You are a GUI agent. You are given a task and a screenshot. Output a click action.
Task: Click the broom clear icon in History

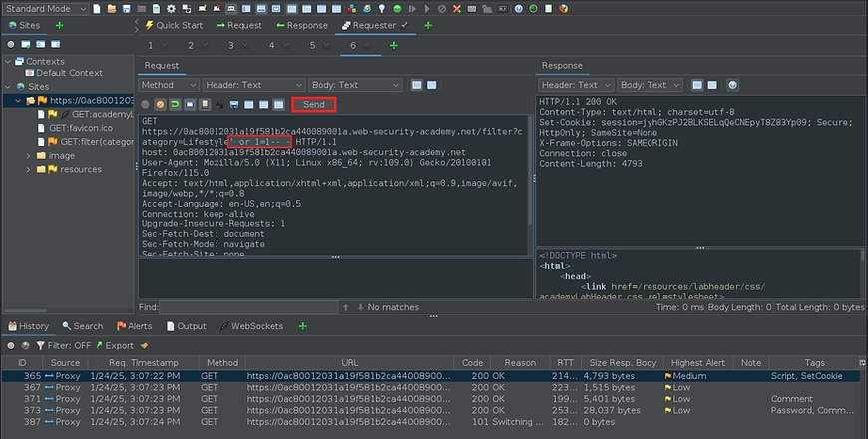coord(145,345)
